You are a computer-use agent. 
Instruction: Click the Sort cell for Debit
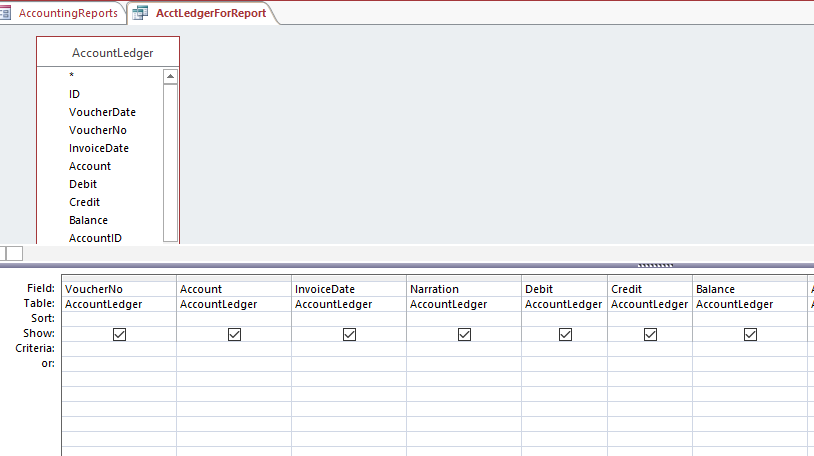click(565, 319)
